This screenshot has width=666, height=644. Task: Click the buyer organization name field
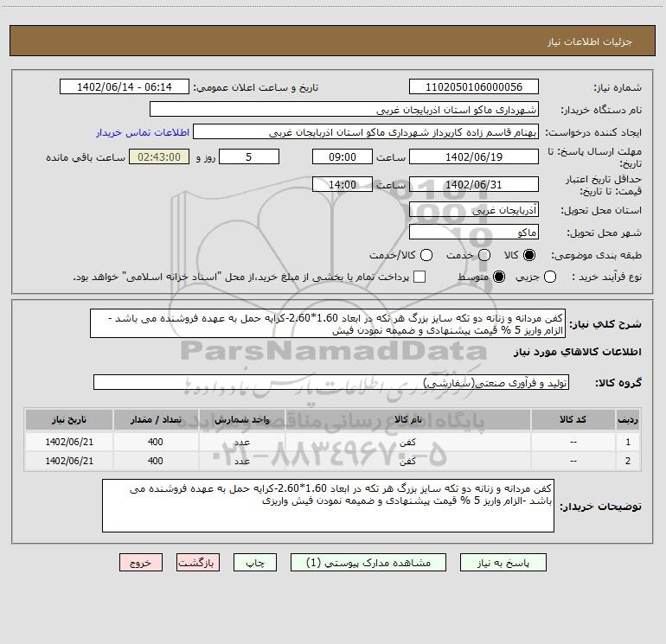point(344,109)
